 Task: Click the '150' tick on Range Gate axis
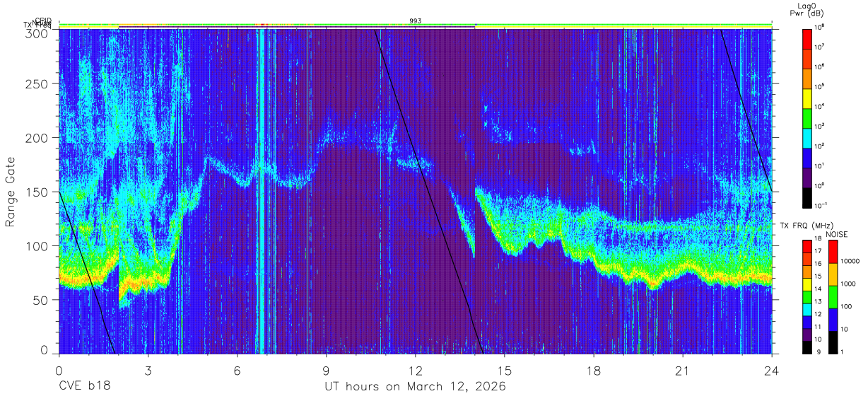point(38,192)
